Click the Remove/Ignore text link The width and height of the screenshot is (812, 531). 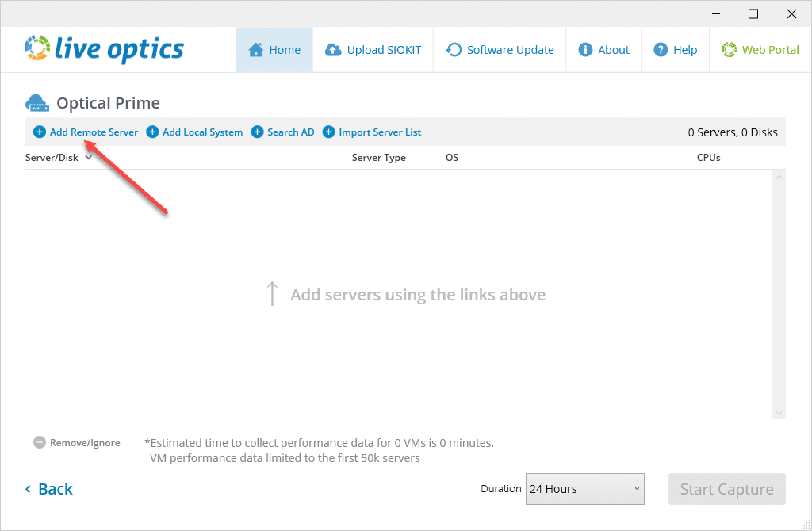(x=85, y=443)
